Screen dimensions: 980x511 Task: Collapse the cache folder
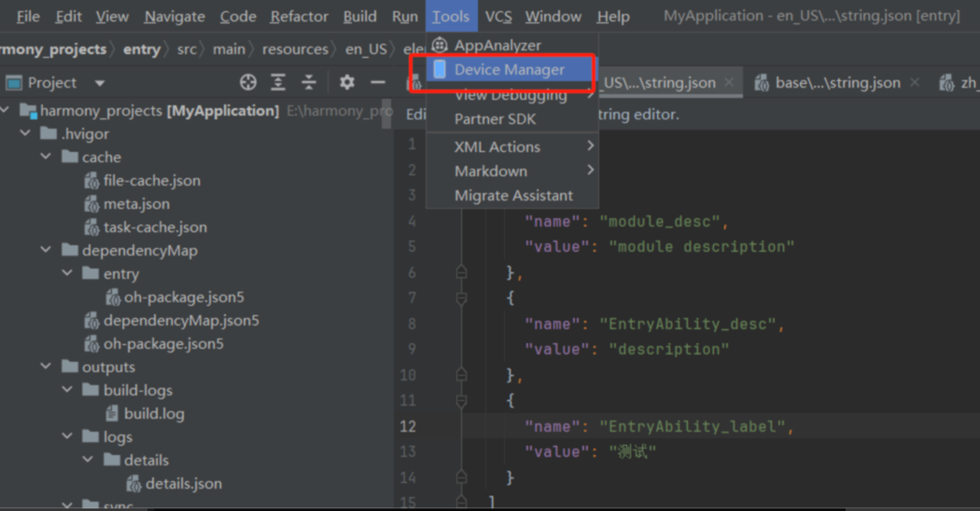47,156
